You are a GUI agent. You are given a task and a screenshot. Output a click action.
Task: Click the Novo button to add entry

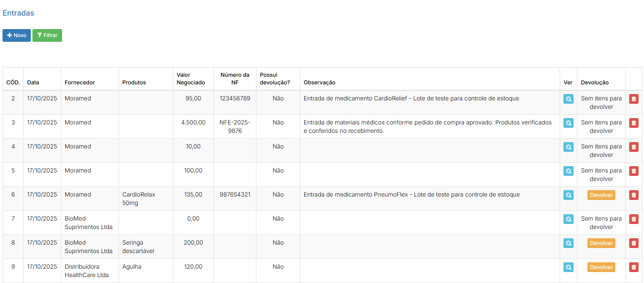pyautogui.click(x=16, y=35)
